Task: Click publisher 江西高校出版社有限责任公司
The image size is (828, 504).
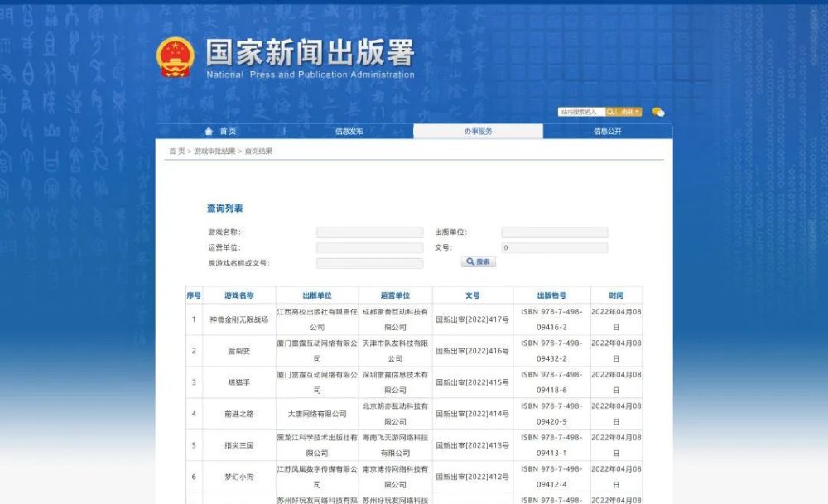Action: click(317, 319)
